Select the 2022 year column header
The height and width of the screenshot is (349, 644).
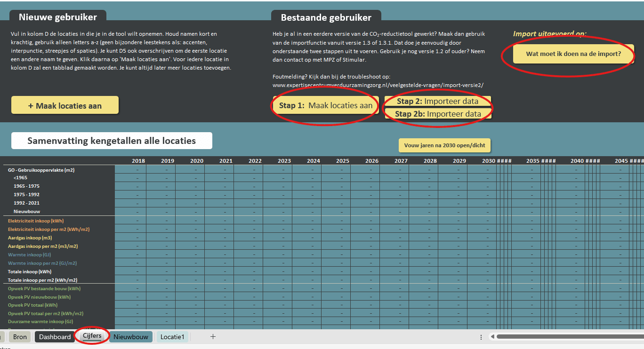tap(255, 161)
